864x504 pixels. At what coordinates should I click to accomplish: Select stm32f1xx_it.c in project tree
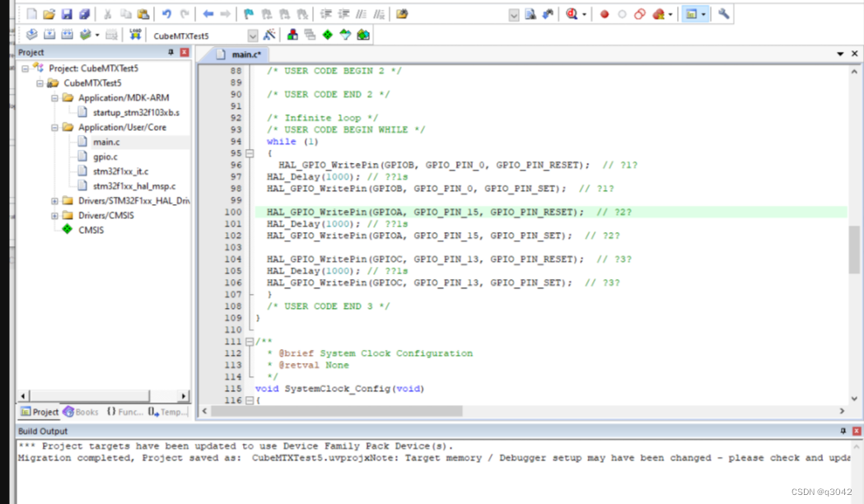tap(121, 172)
